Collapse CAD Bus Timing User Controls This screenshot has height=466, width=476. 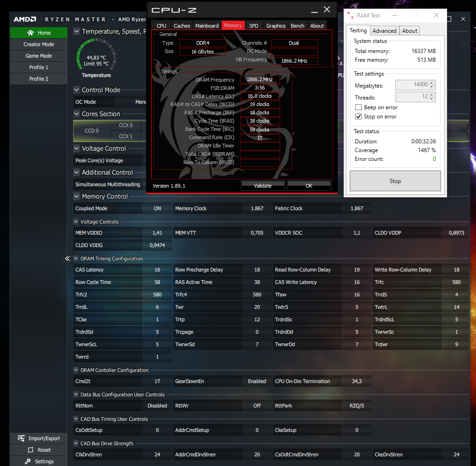point(76,419)
